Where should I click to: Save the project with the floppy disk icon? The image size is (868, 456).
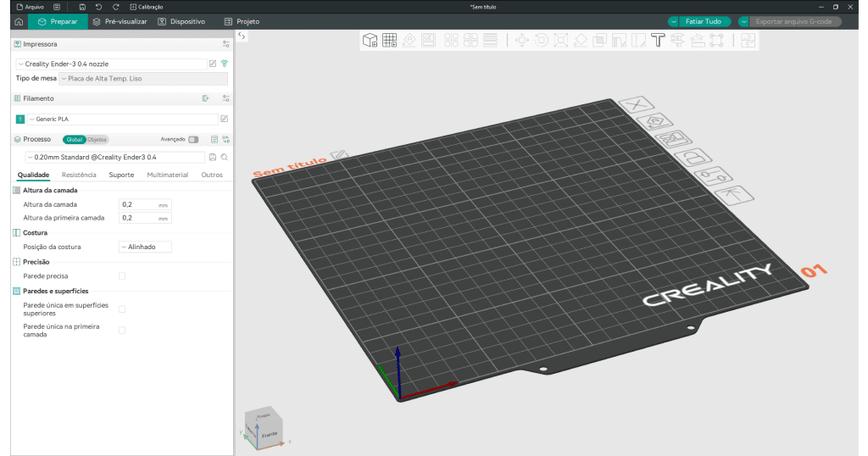click(x=82, y=7)
